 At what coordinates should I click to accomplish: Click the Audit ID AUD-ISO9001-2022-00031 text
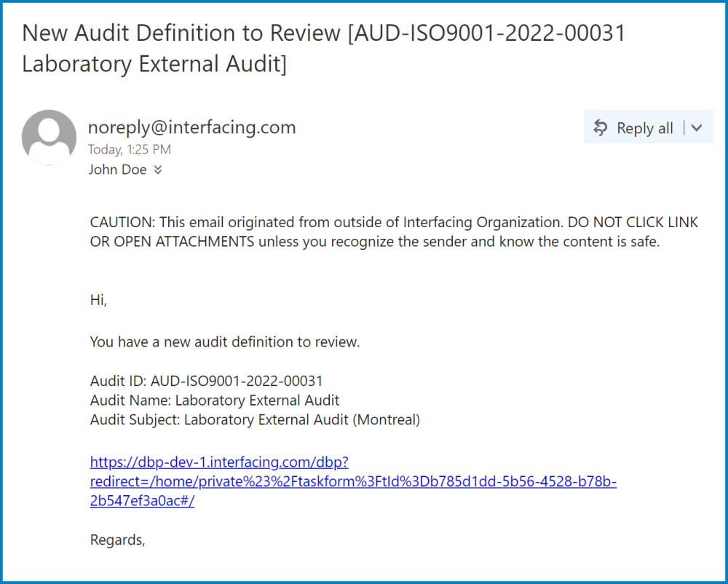tap(206, 380)
